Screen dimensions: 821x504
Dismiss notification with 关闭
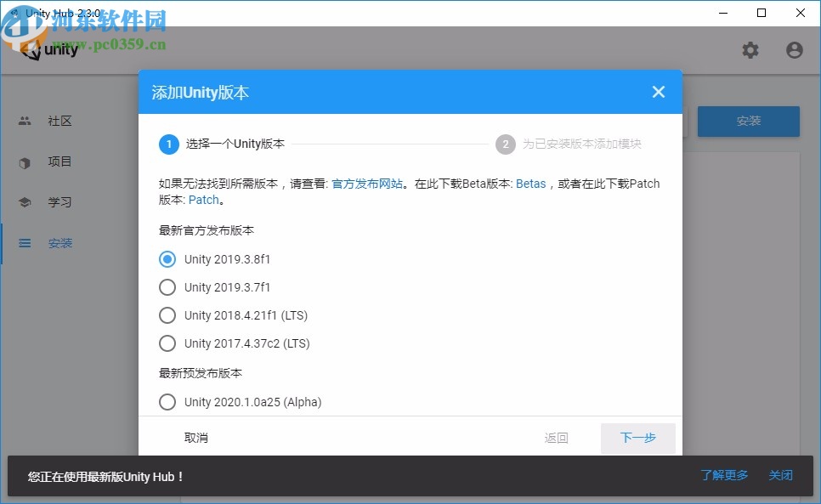[780, 475]
